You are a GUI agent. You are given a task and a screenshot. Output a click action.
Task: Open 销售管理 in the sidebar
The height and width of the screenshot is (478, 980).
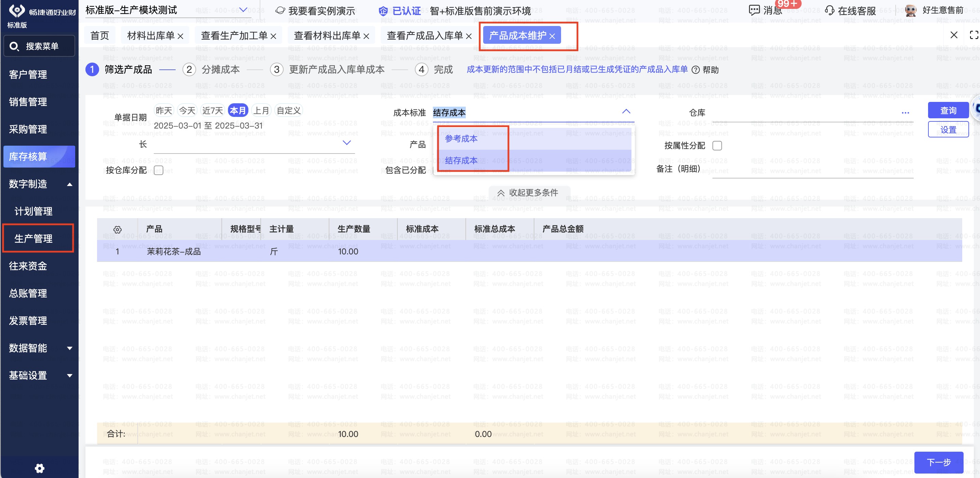28,102
